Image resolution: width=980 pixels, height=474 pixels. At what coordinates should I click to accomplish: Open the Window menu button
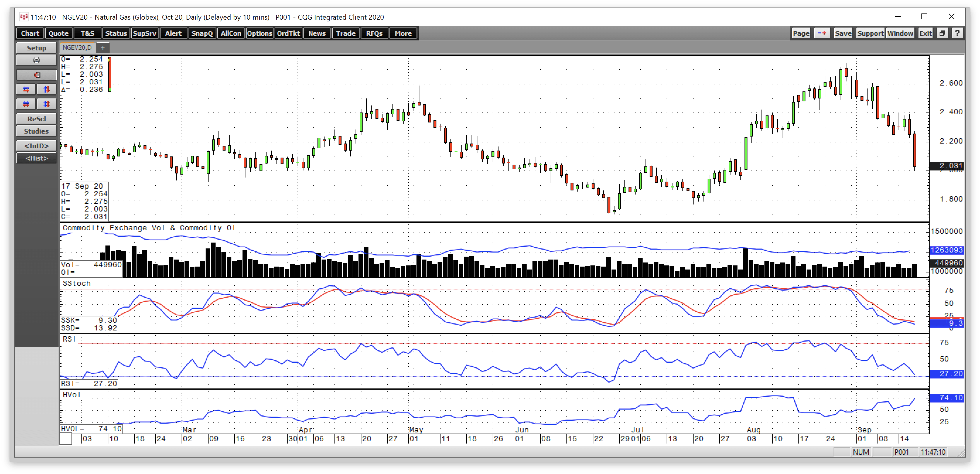tap(900, 33)
